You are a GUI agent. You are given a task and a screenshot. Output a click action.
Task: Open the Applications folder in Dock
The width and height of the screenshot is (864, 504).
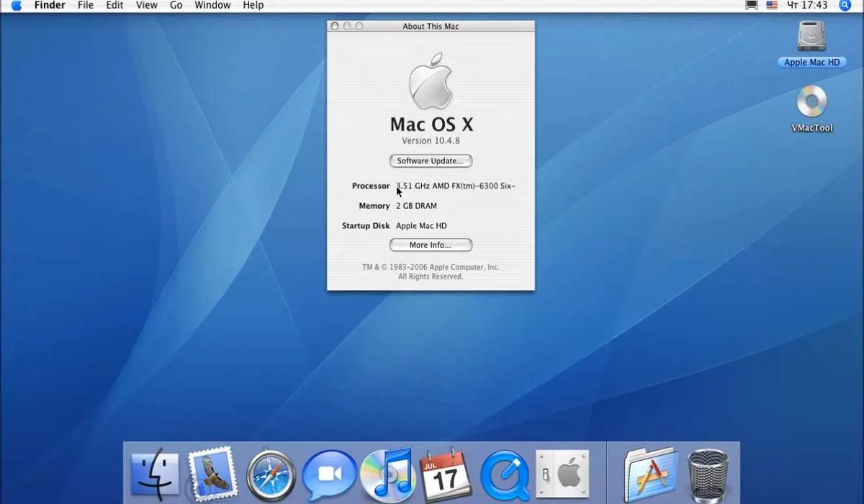651,475
